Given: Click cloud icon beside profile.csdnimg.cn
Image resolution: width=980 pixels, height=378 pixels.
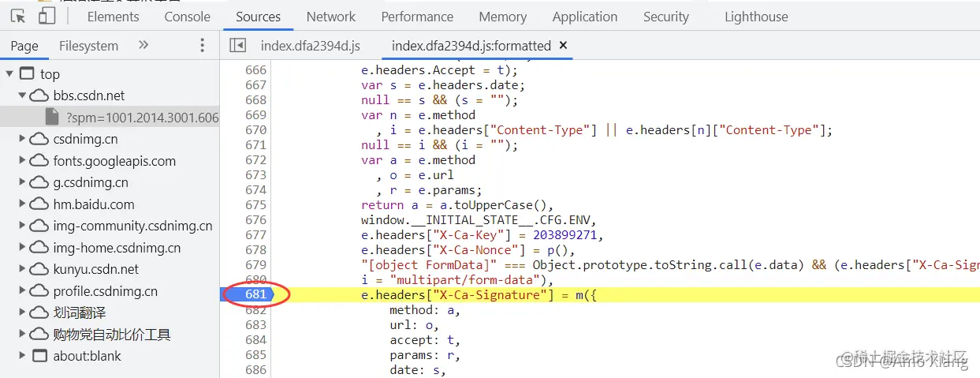Looking at the screenshot, I should point(39,291).
